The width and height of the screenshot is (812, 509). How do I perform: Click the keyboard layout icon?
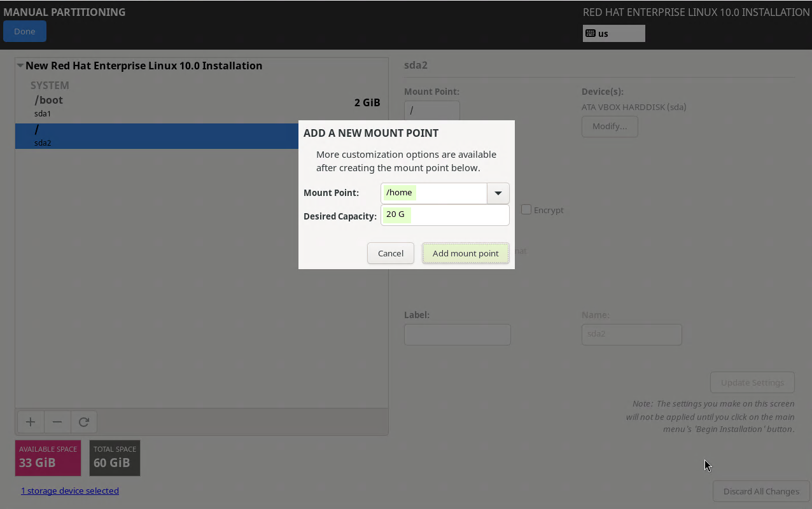pyautogui.click(x=591, y=34)
